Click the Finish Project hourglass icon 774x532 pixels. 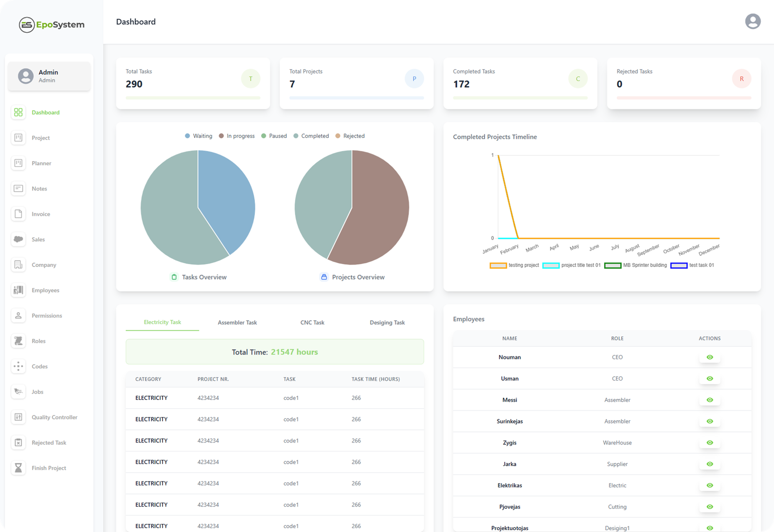click(x=18, y=468)
